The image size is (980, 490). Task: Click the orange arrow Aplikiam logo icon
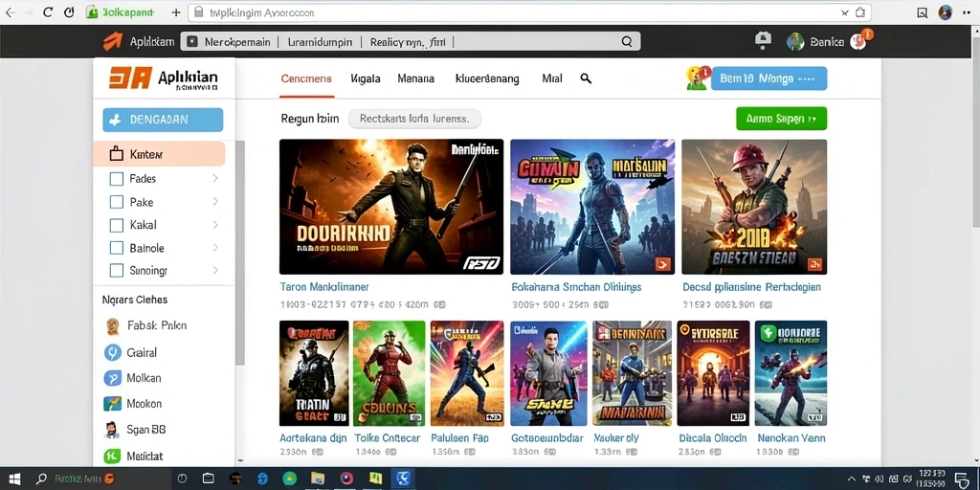tap(113, 41)
